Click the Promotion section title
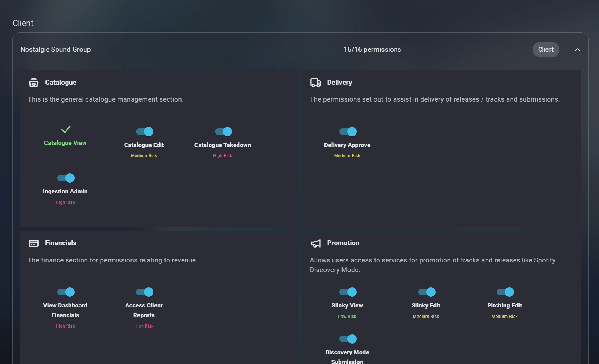 coord(343,243)
